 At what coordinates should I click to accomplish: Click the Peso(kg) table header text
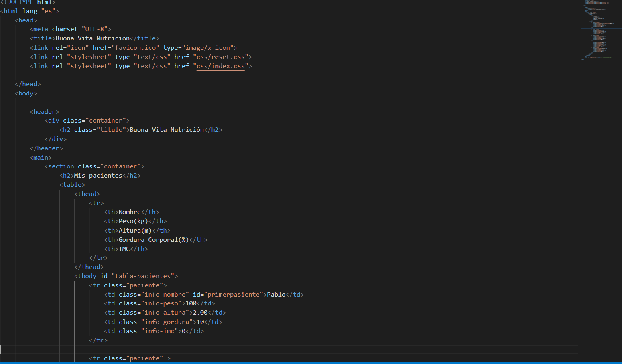tap(133, 221)
